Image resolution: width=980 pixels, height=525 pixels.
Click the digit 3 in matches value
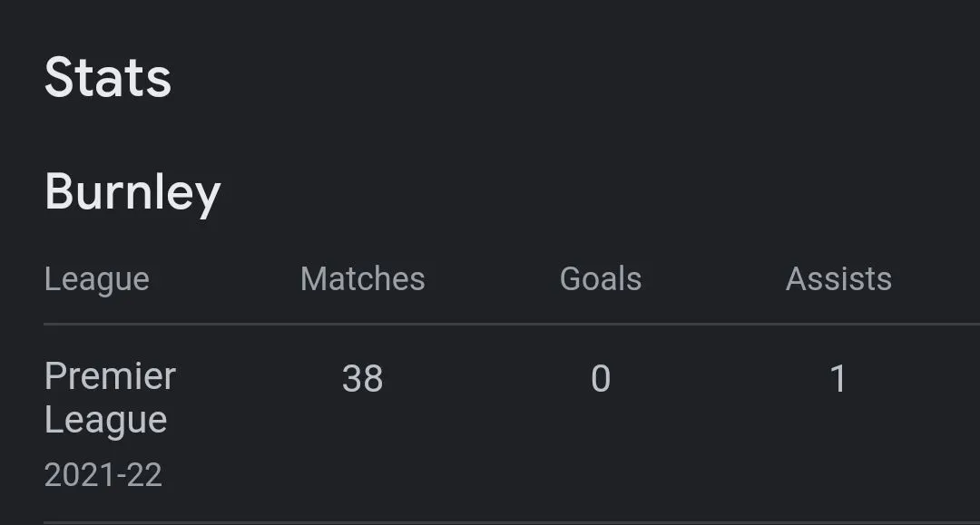(352, 378)
